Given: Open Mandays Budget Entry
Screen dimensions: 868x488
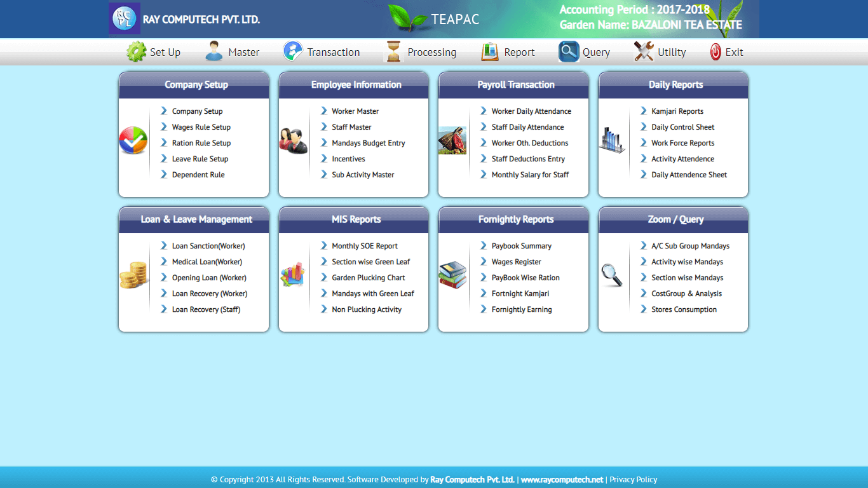Looking at the screenshot, I should point(369,143).
